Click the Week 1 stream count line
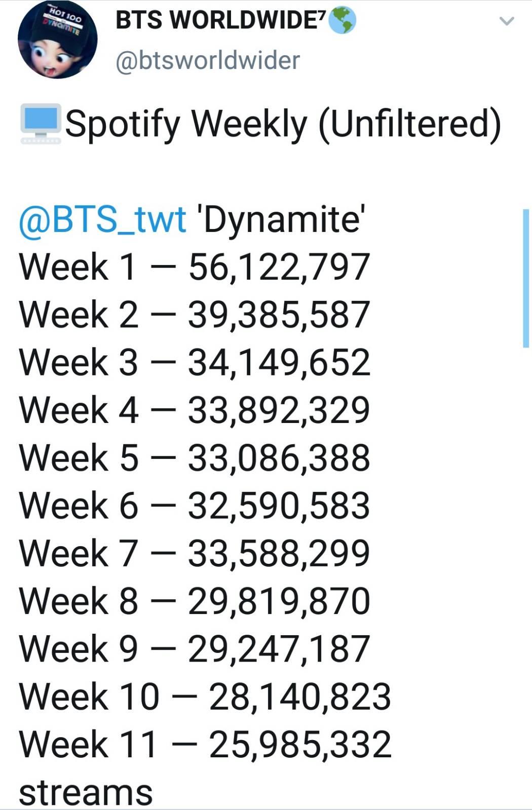This screenshot has width=532, height=810. (x=195, y=267)
